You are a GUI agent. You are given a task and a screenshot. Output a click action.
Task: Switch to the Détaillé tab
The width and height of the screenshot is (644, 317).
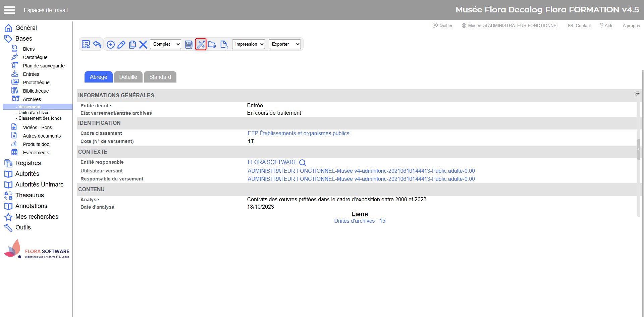[128, 77]
